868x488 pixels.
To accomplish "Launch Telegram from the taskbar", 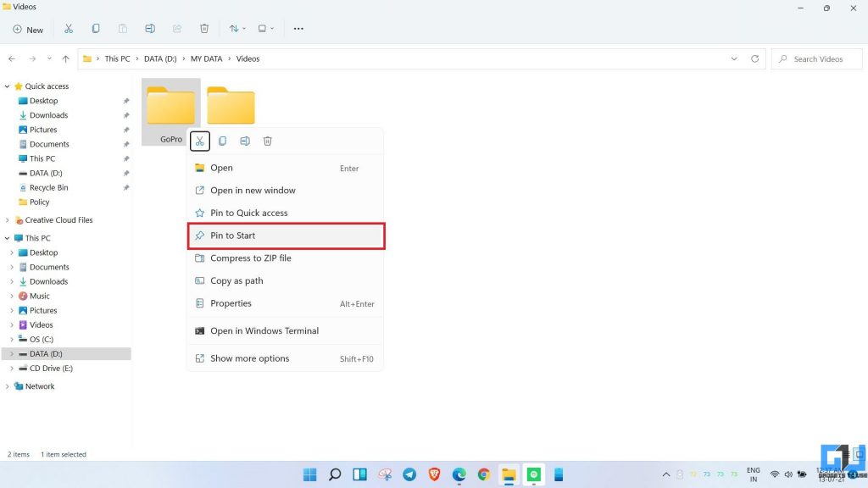I will [409, 474].
